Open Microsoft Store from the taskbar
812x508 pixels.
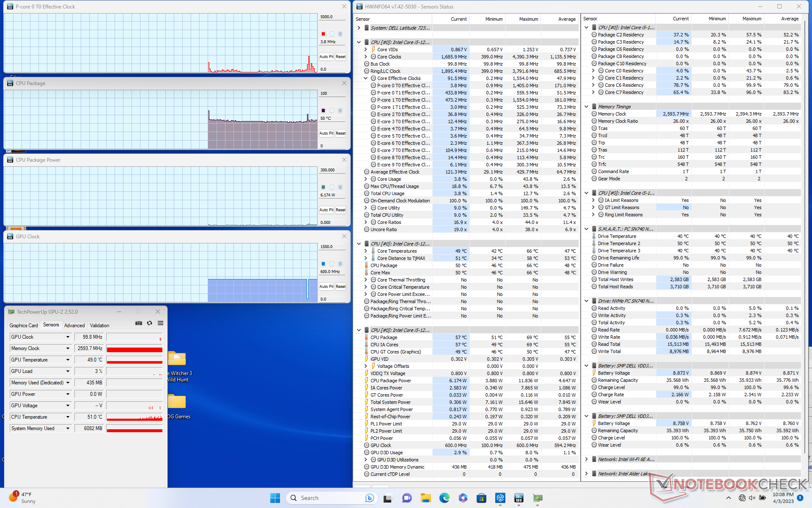(481, 498)
